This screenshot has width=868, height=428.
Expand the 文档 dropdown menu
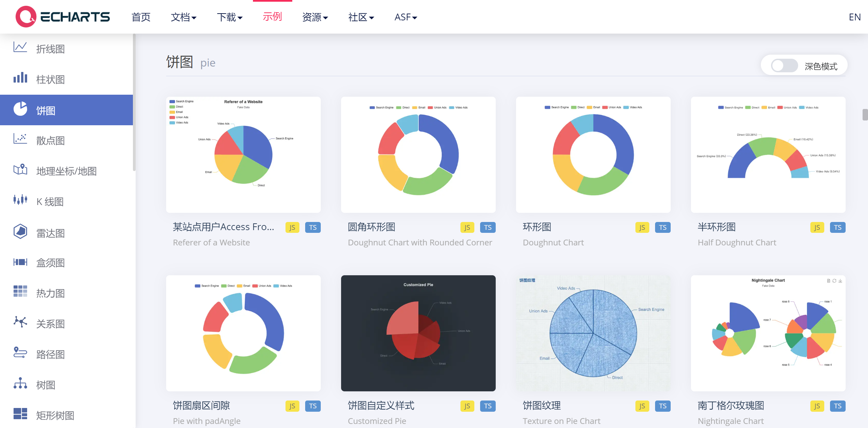click(183, 17)
